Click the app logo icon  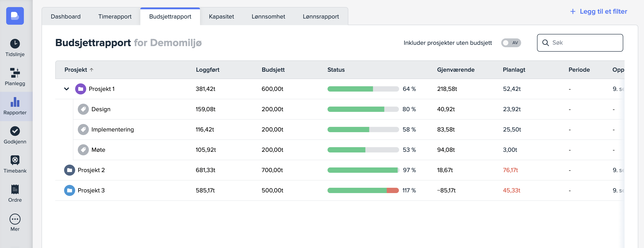pos(15,16)
